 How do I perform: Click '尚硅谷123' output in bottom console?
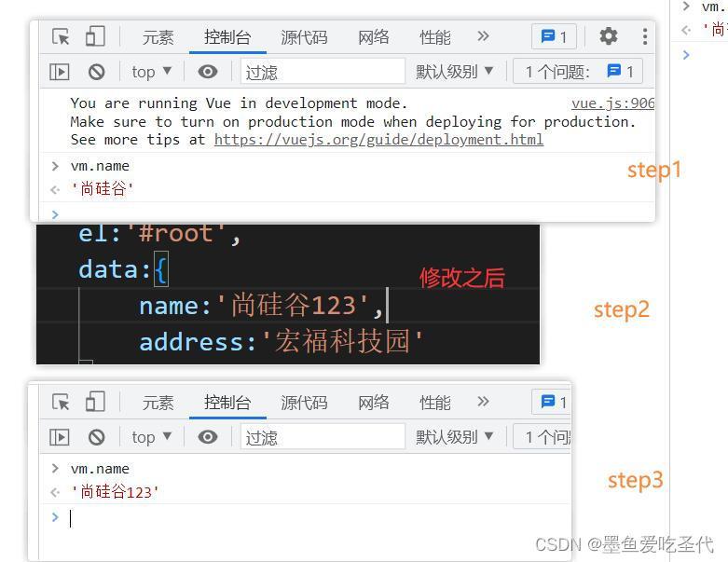115,492
